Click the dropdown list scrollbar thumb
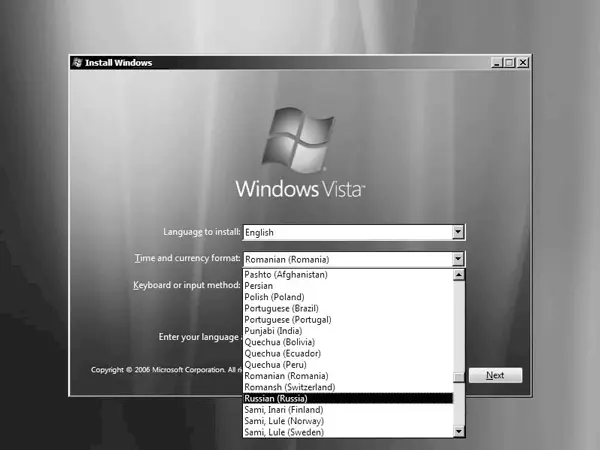Viewport: 600px width, 450px height. point(459,377)
